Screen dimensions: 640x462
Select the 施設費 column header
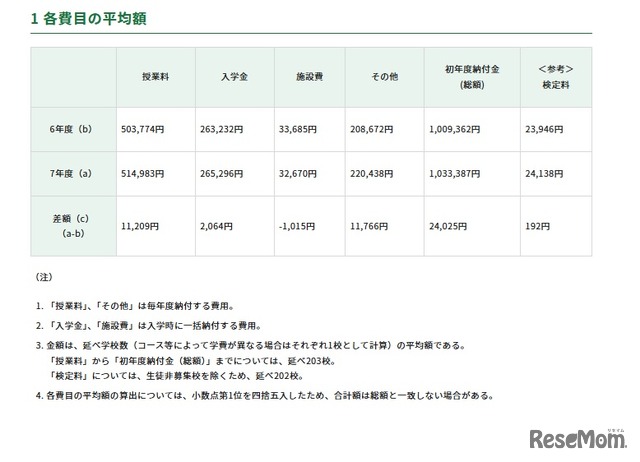click(309, 77)
